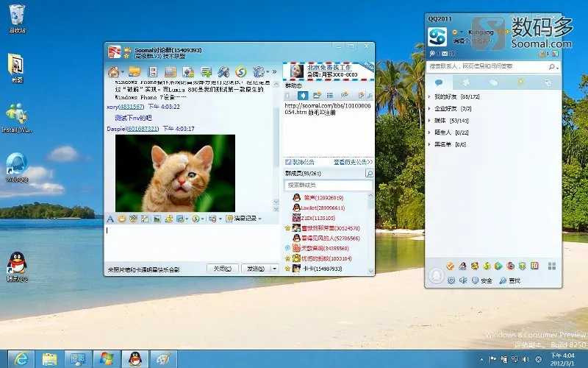Open the font 'A' formatting icon

(110, 219)
